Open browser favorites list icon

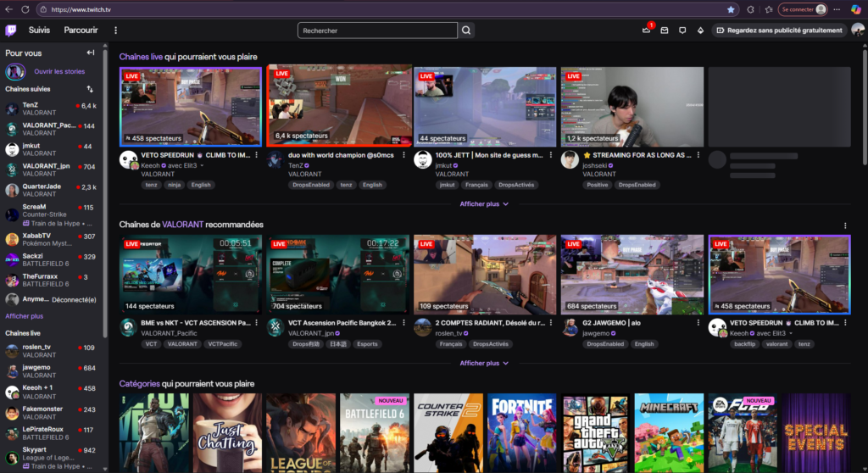pyautogui.click(x=769, y=9)
